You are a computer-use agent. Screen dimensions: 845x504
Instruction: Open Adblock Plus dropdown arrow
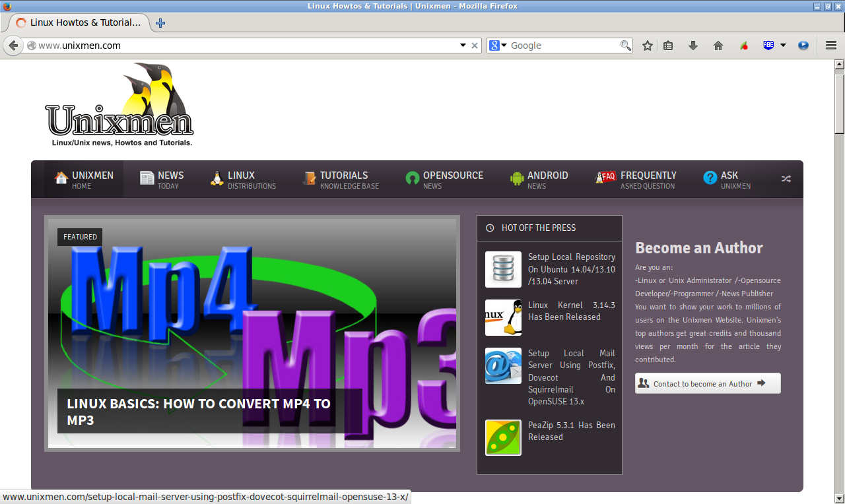(783, 46)
